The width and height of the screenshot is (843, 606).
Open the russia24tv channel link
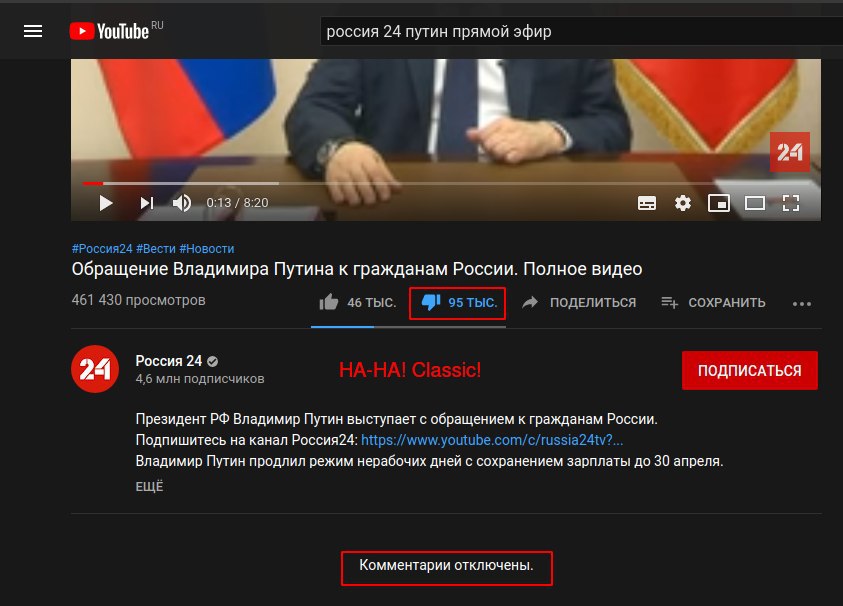click(492, 440)
